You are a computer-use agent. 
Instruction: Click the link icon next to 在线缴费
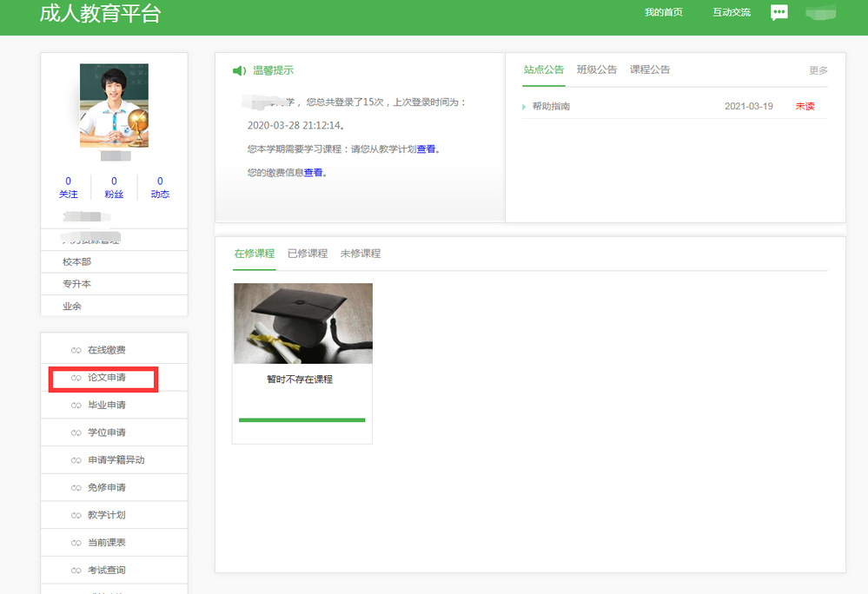[76, 350]
